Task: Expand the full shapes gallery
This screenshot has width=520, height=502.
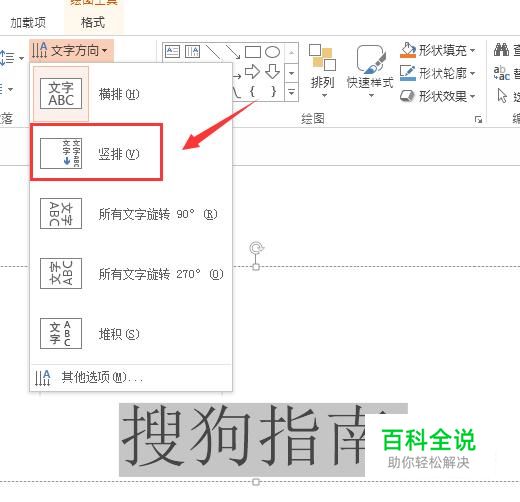Action: pyautogui.click(x=291, y=92)
